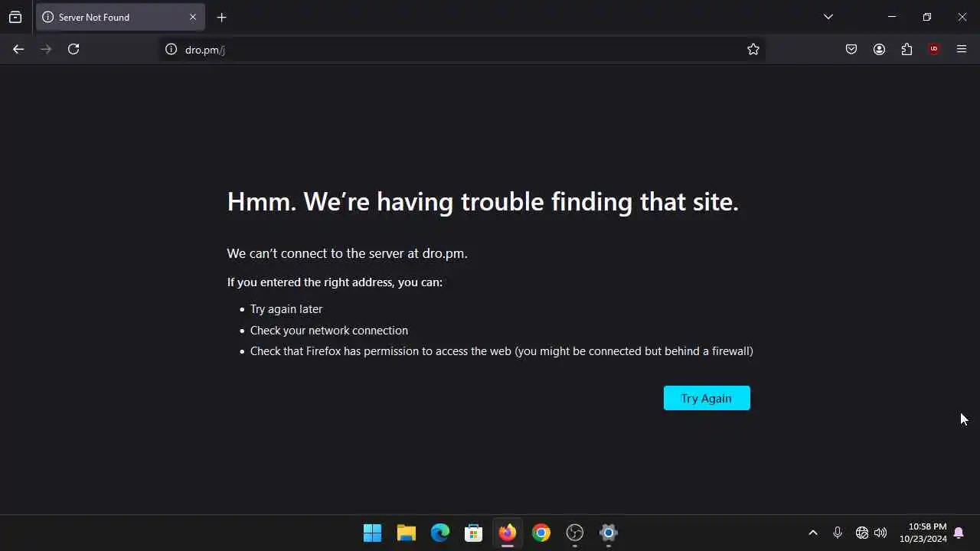Close the Server Not Found tab
980x551 pixels.
[x=193, y=17]
